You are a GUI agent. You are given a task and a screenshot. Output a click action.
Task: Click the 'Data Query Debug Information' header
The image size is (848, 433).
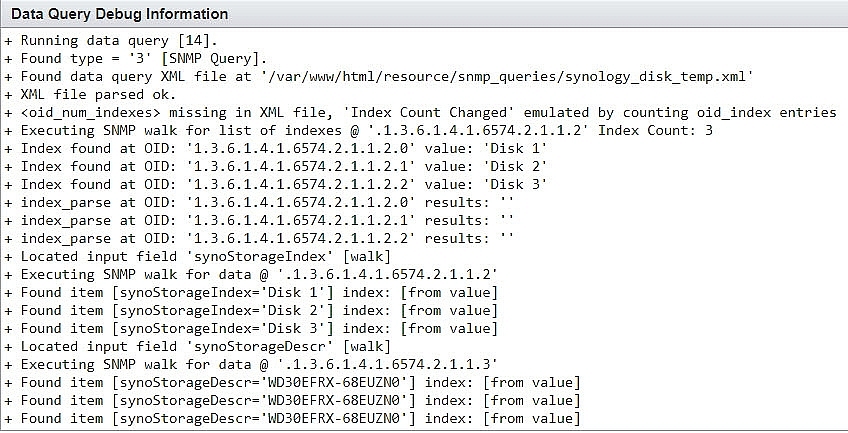120,14
